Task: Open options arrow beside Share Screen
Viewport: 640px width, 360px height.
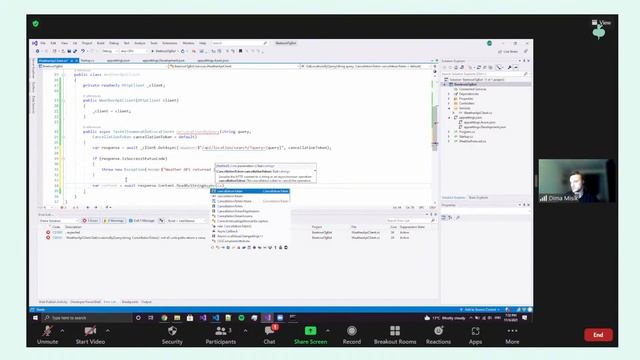Action: tap(327, 331)
